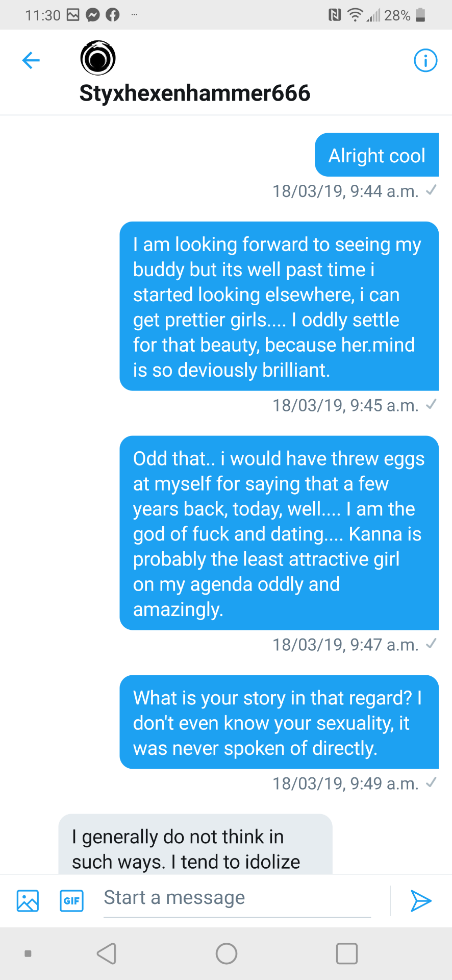452x980 pixels.
Task: Tap the battery indicator in status bar
Action: [x=420, y=15]
